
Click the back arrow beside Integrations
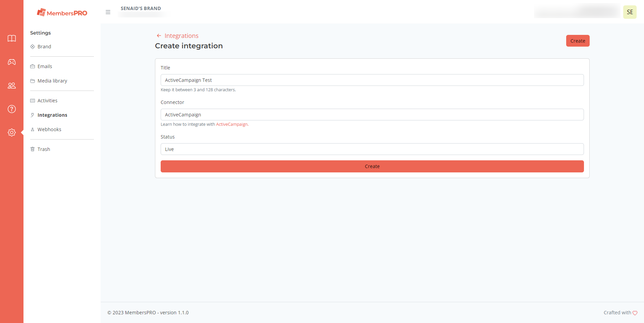pyautogui.click(x=159, y=36)
